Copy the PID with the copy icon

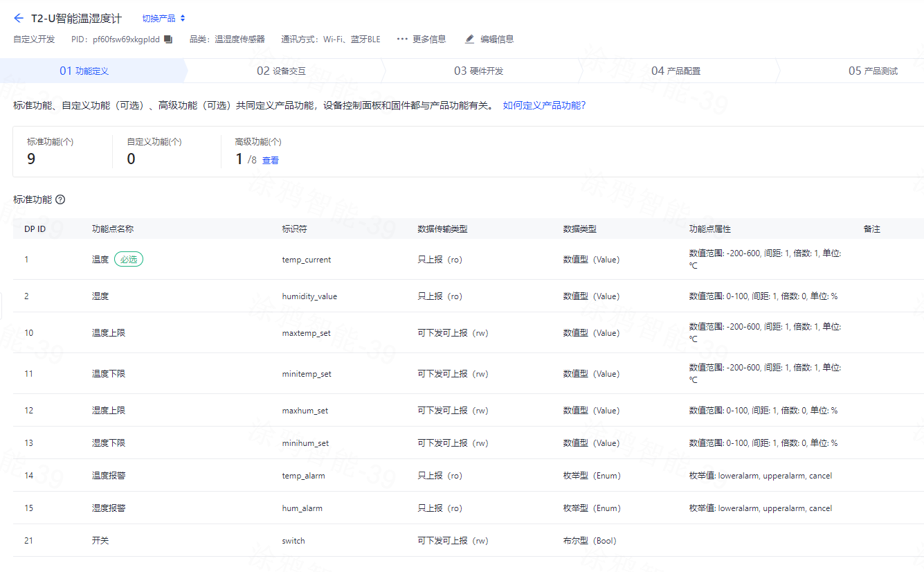168,39
